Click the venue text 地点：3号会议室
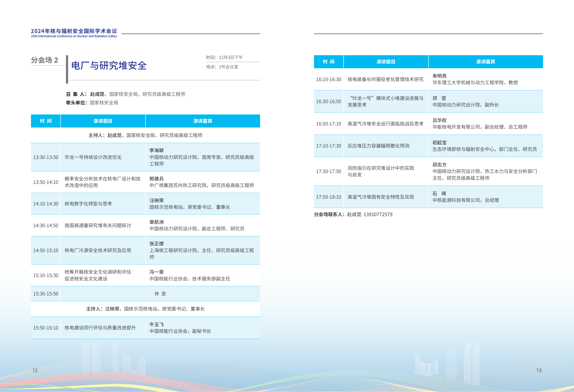The image size is (574, 392). [x=222, y=67]
